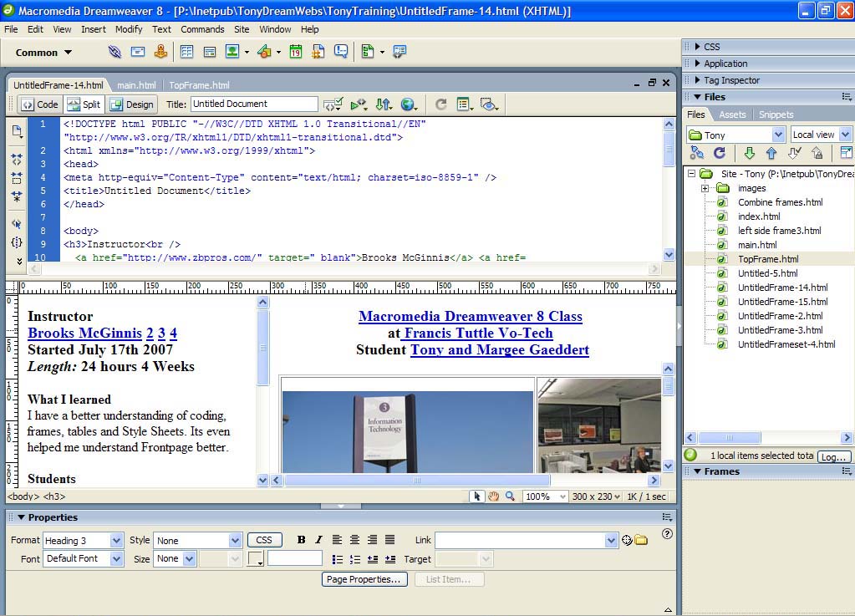Open Visual Aids eye icon

point(489,104)
